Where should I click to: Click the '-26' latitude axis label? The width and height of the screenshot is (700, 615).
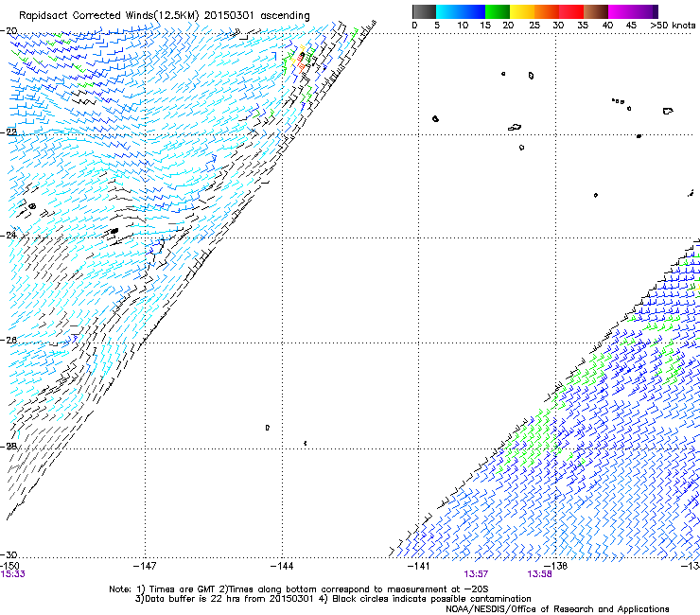point(9,341)
